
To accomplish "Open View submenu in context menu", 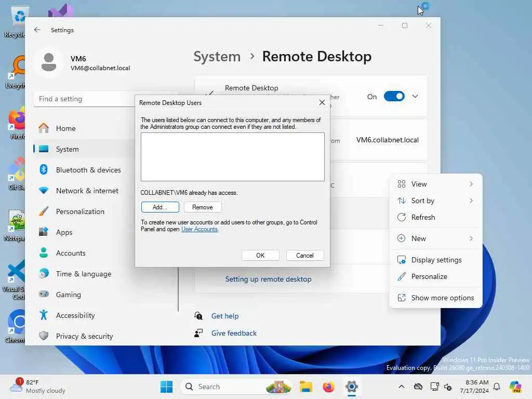I will coord(436,184).
